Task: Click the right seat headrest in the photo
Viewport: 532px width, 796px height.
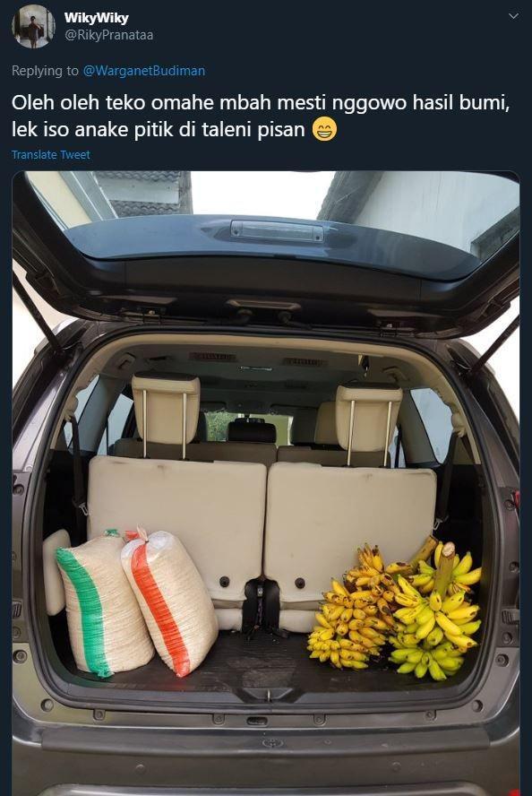Action: point(369,418)
